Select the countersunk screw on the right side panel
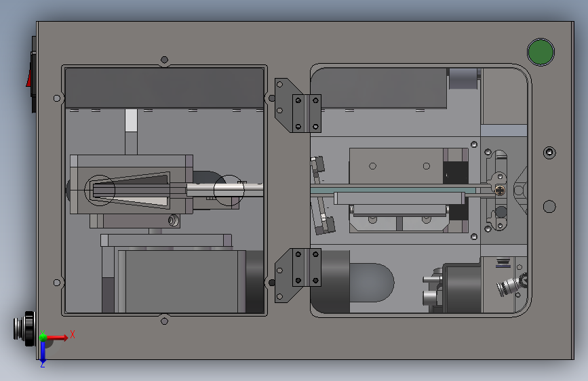 click(x=549, y=153)
